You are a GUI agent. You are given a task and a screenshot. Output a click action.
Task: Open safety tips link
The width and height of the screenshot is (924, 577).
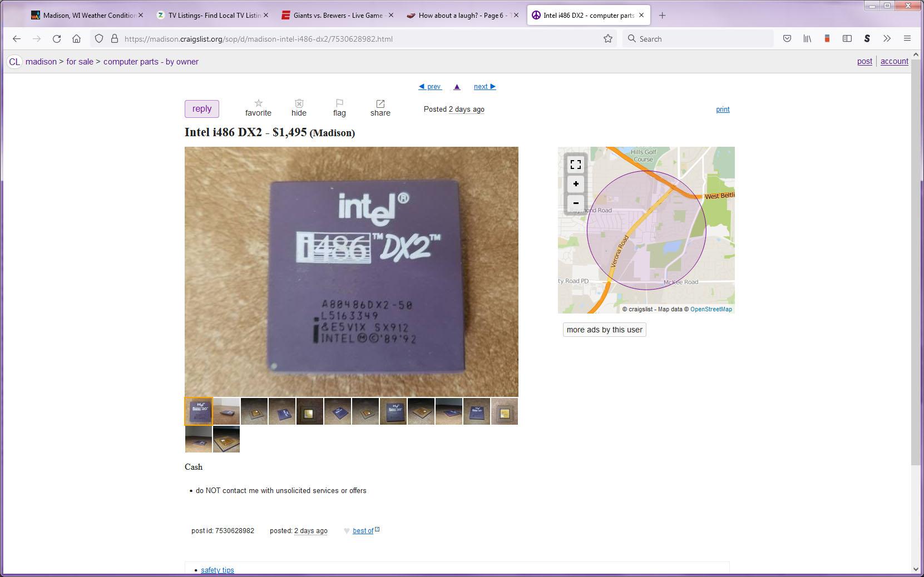pos(217,570)
